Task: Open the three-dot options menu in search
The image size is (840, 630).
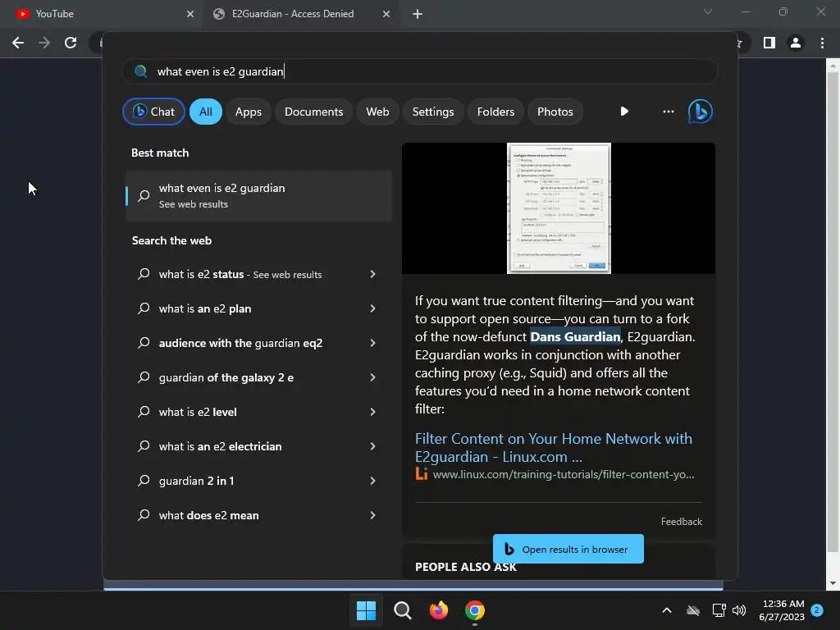Action: click(668, 112)
